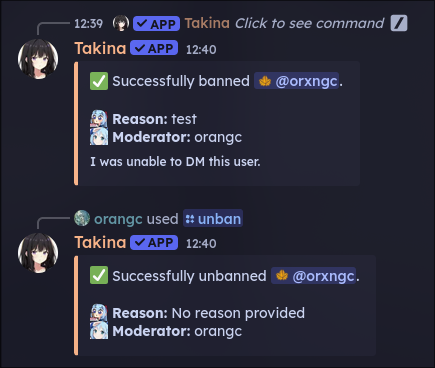
Task: Open the @orxngc mention in the unbanned message
Action: (x=313, y=276)
